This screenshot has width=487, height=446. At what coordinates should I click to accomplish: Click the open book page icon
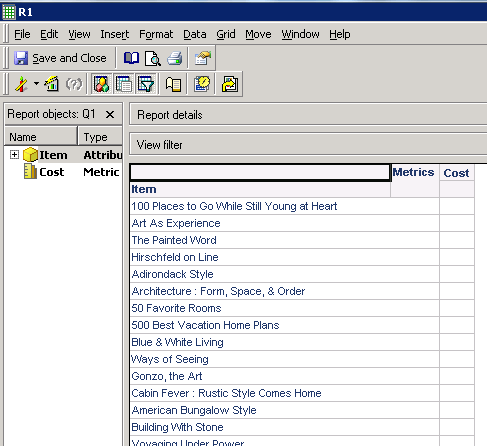coord(173,84)
